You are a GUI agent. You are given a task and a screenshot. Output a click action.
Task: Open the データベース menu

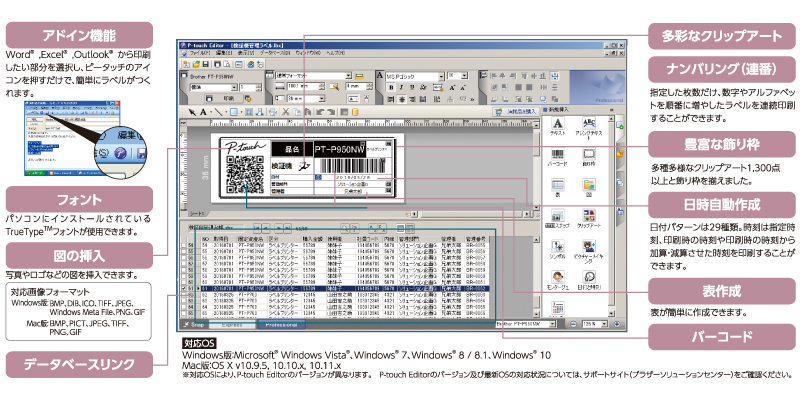(275, 53)
